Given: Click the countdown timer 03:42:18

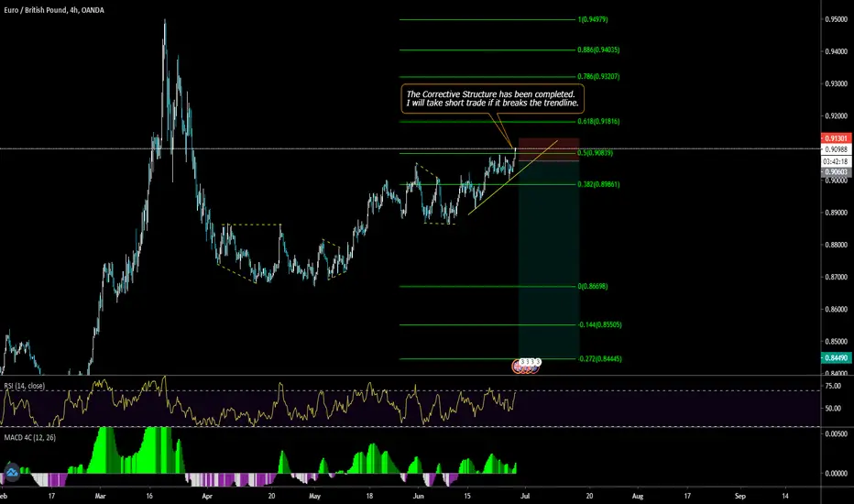Looking at the screenshot, I should click(x=836, y=161).
